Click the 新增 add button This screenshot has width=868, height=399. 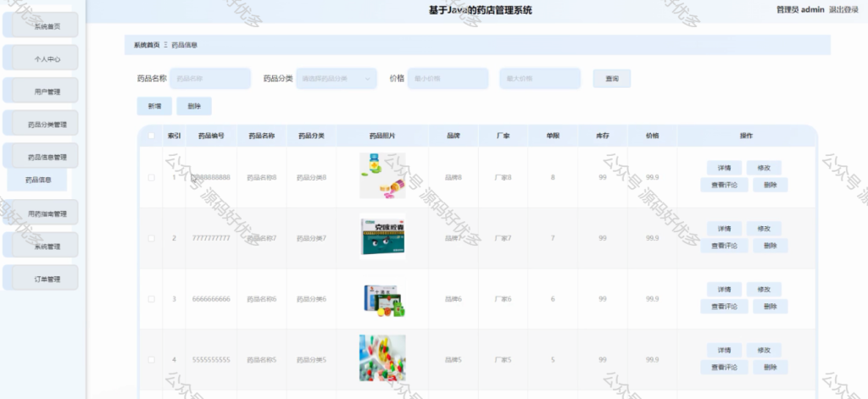(x=154, y=106)
